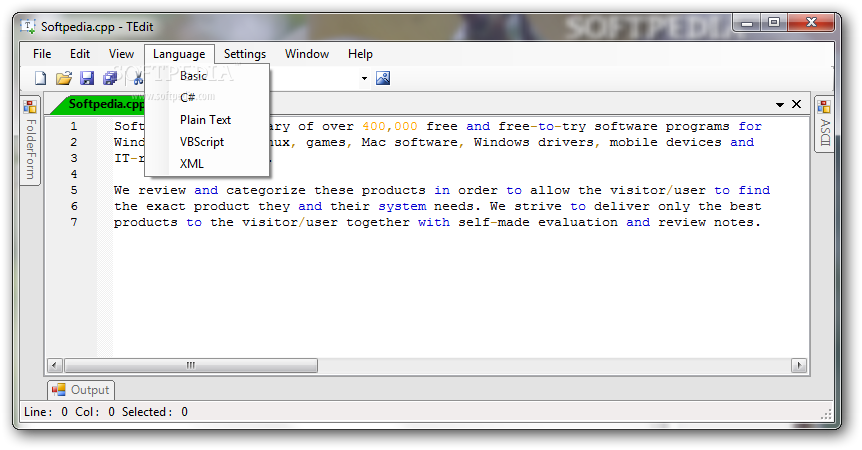Click the horizontal scrollbar thumb
Screen dimensions: 862x450
click(x=191, y=365)
